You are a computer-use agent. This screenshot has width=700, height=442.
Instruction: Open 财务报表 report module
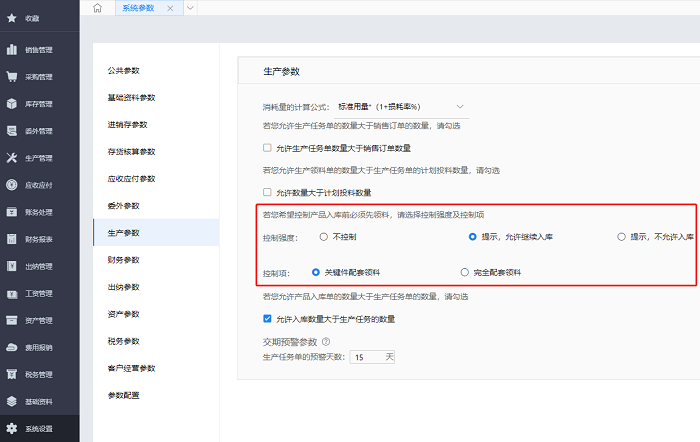point(38,239)
